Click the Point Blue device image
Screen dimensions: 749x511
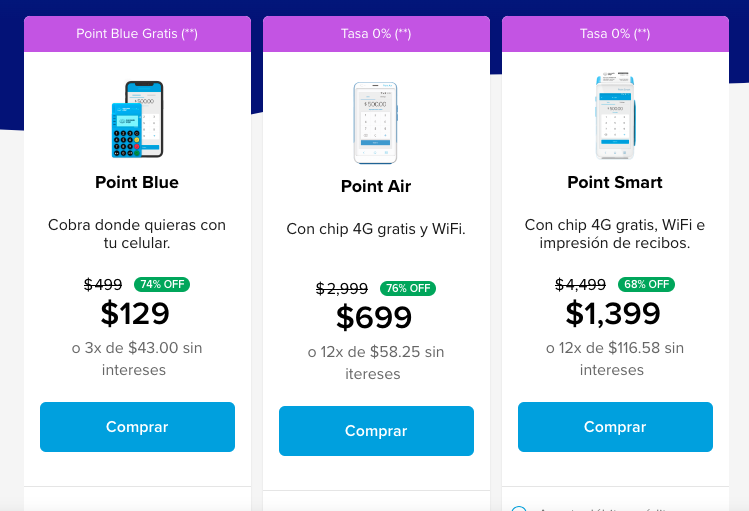click(x=137, y=120)
